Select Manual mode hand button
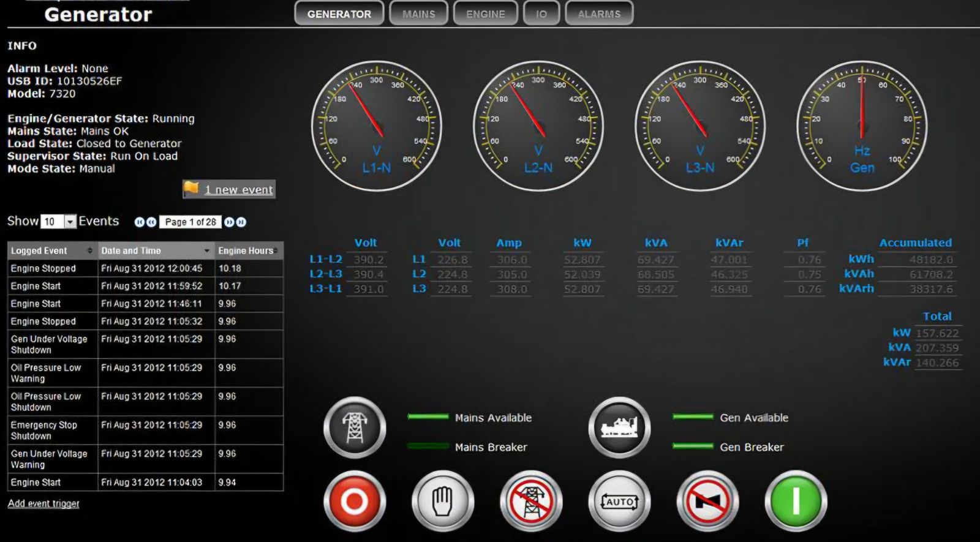980x542 pixels. point(442,502)
